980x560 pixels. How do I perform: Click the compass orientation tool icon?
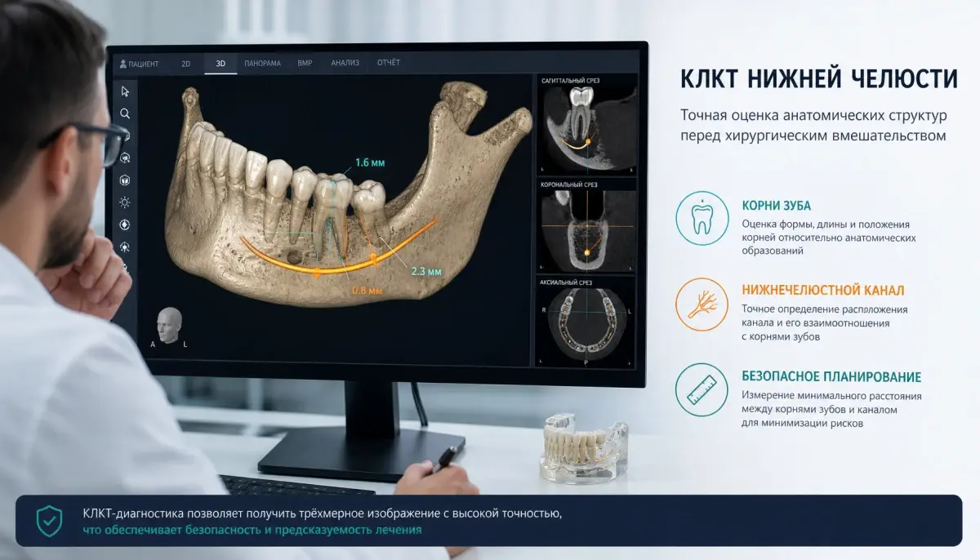point(125,224)
